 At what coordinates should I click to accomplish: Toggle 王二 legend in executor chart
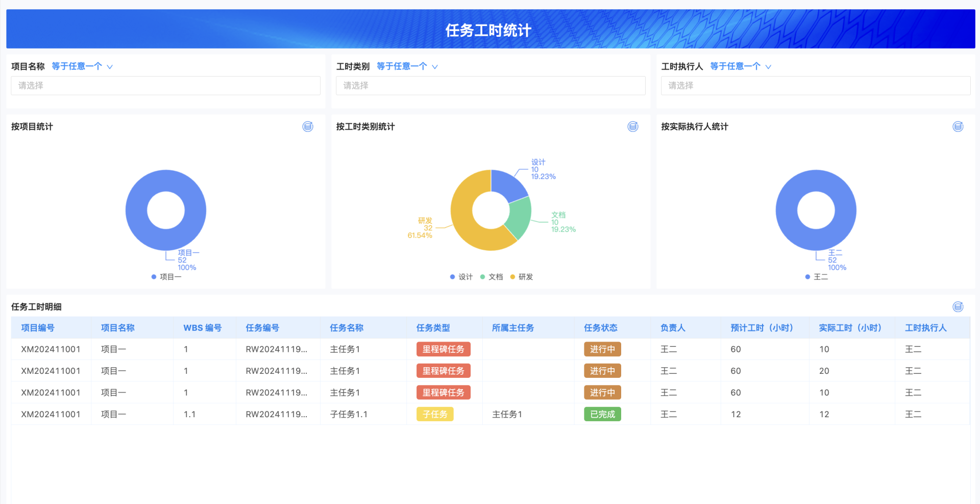[817, 277]
